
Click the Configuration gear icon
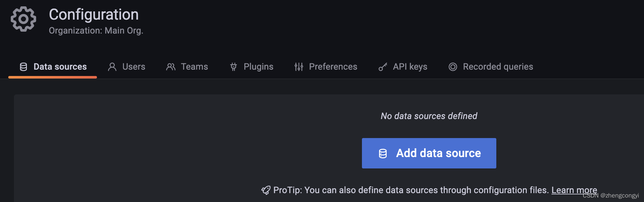click(23, 19)
